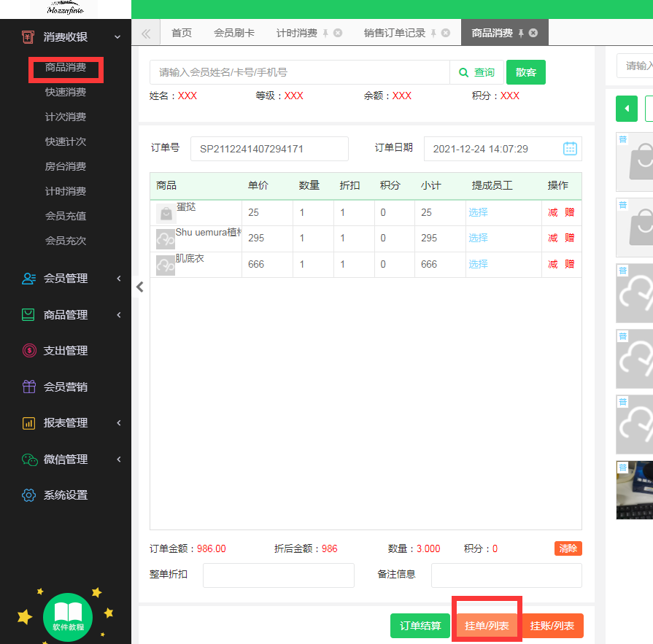Switch to the 销售订单记录 tab
The image size is (653, 644).
click(394, 33)
